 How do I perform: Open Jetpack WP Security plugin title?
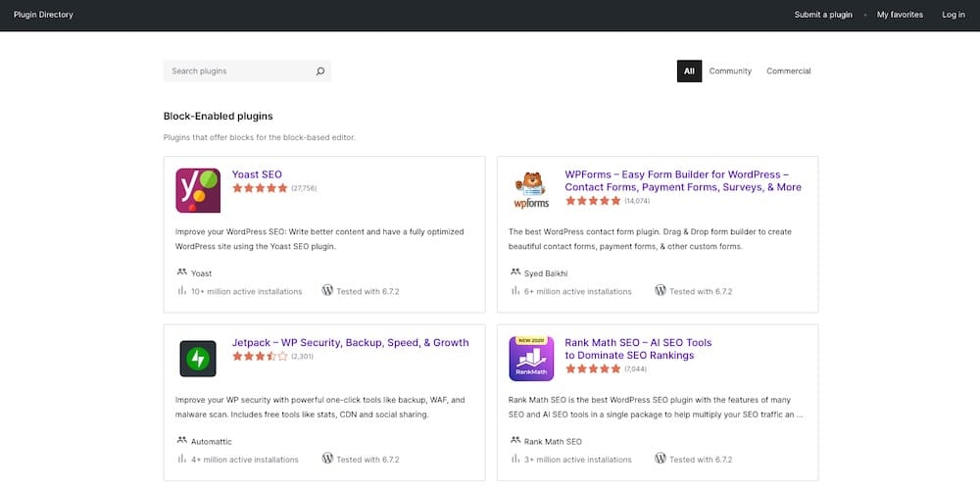pyautogui.click(x=350, y=343)
